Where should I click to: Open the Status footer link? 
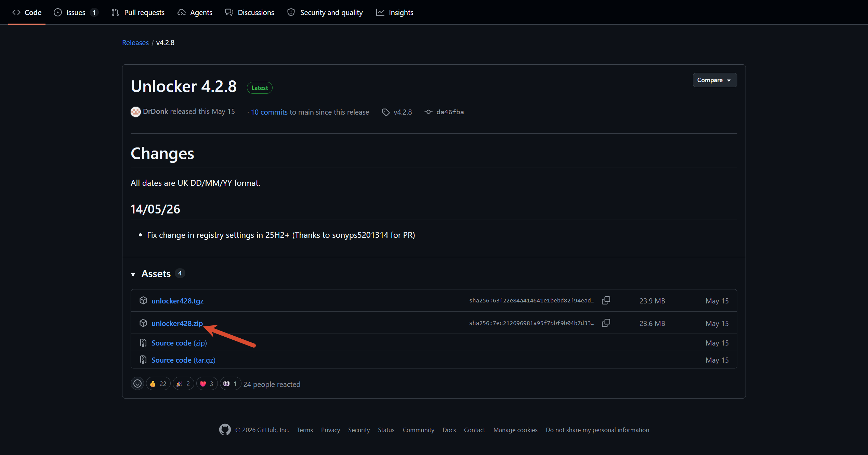[x=386, y=430]
